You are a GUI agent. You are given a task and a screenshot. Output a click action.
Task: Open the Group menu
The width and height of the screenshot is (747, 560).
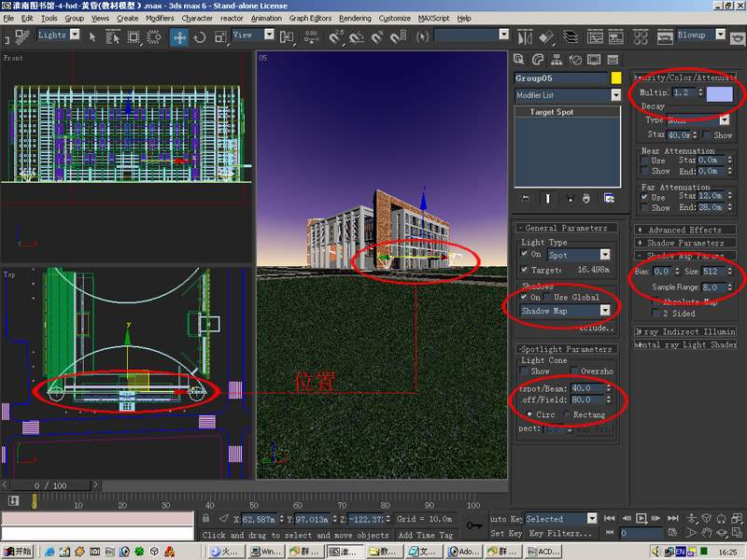pos(74,18)
